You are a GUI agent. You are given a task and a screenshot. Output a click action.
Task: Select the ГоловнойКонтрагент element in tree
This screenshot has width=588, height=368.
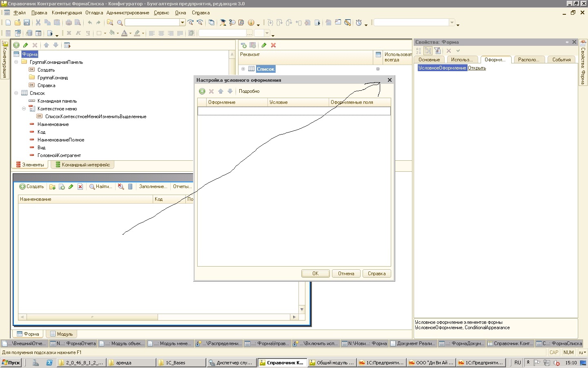(x=59, y=155)
